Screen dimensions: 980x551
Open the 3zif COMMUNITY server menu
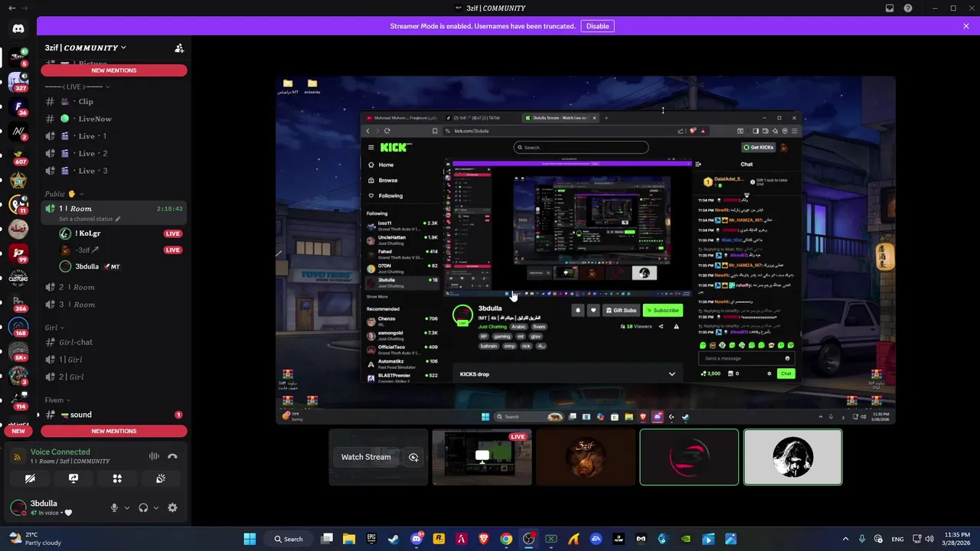click(x=86, y=47)
